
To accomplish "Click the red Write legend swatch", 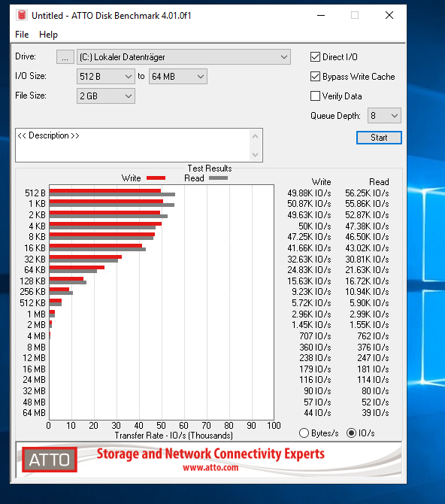I will [156, 178].
